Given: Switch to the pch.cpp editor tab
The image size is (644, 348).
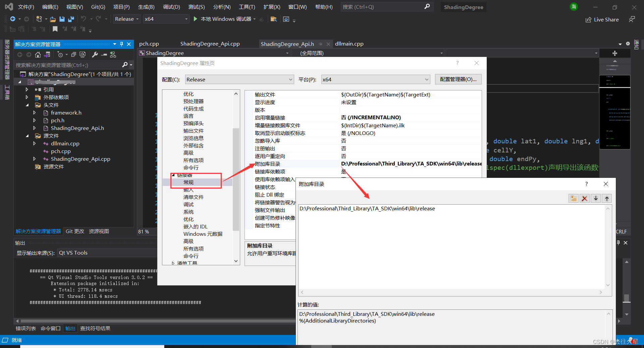Looking at the screenshot, I should tap(149, 44).
